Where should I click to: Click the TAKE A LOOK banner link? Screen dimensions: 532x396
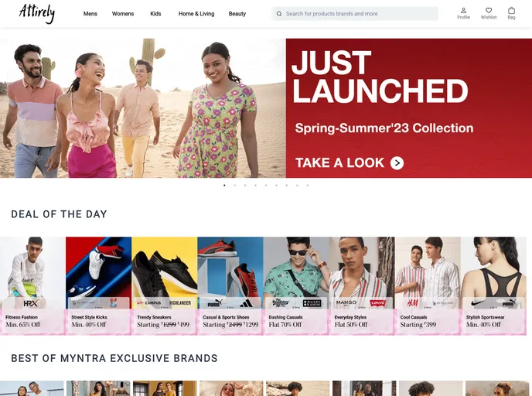[350, 163]
